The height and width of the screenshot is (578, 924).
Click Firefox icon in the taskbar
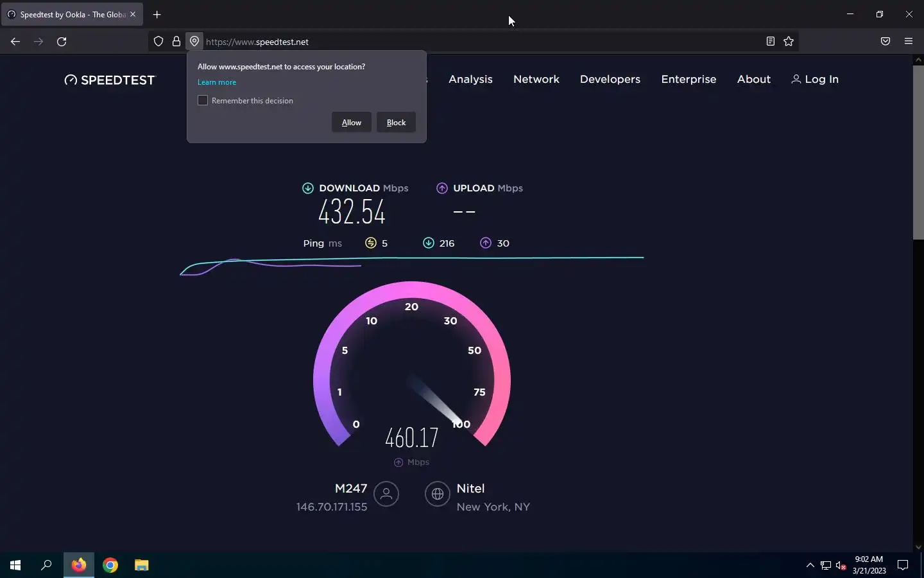[79, 565]
